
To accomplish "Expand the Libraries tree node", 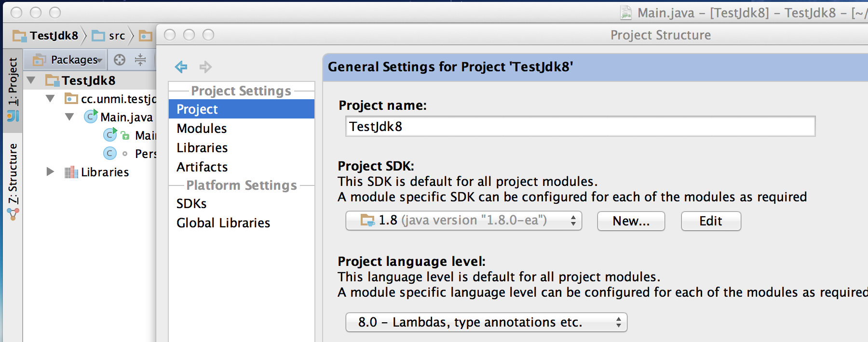I will 50,171.
